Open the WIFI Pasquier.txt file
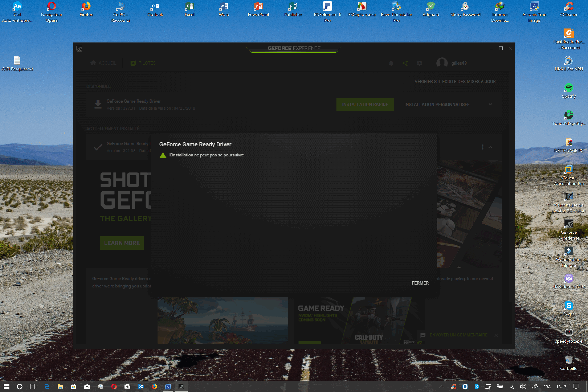The height and width of the screenshot is (392, 588). coord(17,61)
